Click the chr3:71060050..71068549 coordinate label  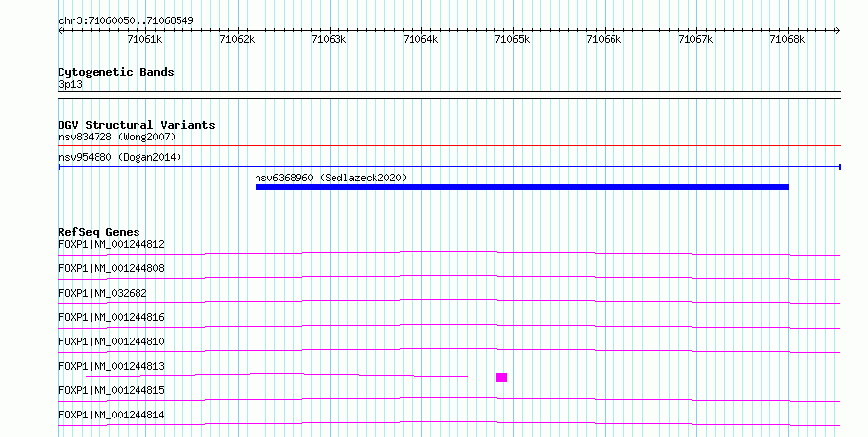pyautogui.click(x=126, y=21)
